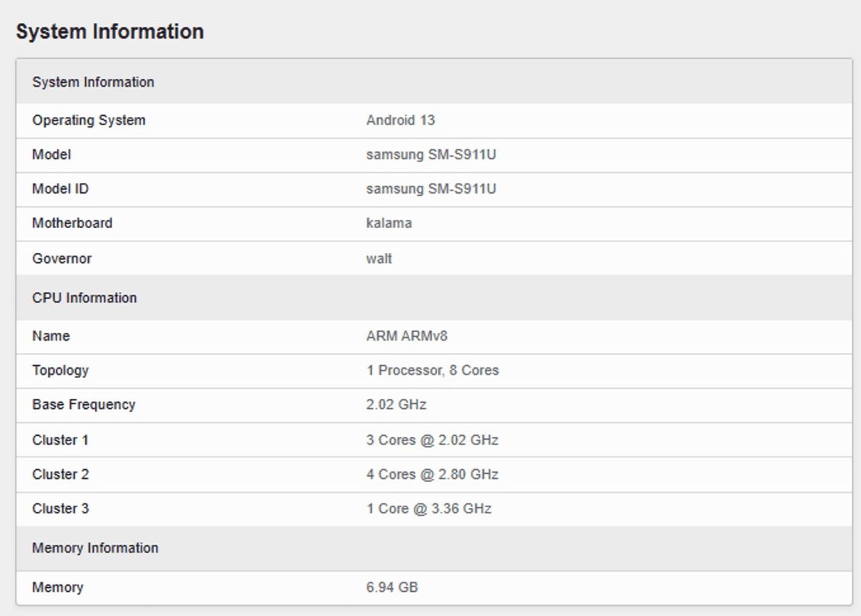Click the Base Frequency label
The height and width of the screenshot is (616, 861).
click(x=83, y=405)
